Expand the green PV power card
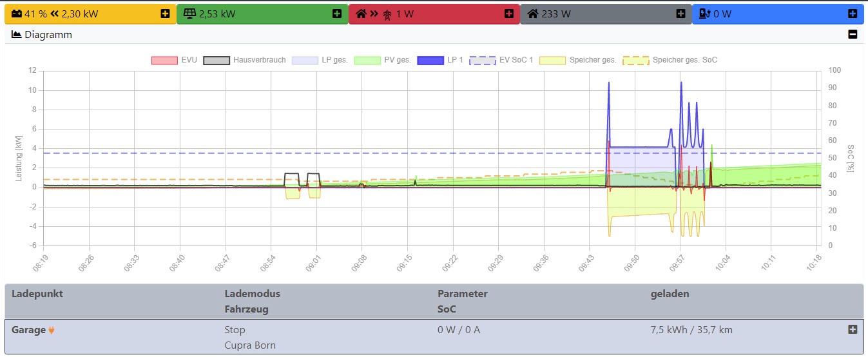This screenshot has height=357, width=868. (337, 14)
